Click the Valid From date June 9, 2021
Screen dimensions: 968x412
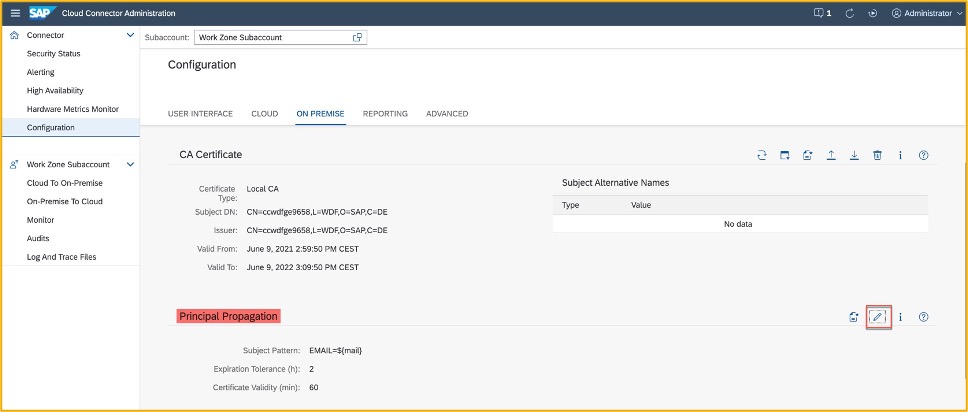click(x=302, y=249)
